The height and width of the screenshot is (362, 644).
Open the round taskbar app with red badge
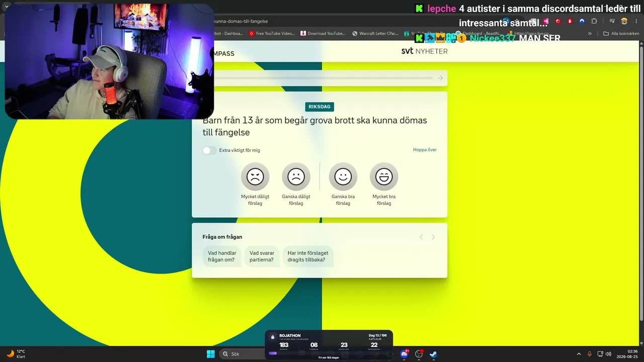[x=419, y=354]
